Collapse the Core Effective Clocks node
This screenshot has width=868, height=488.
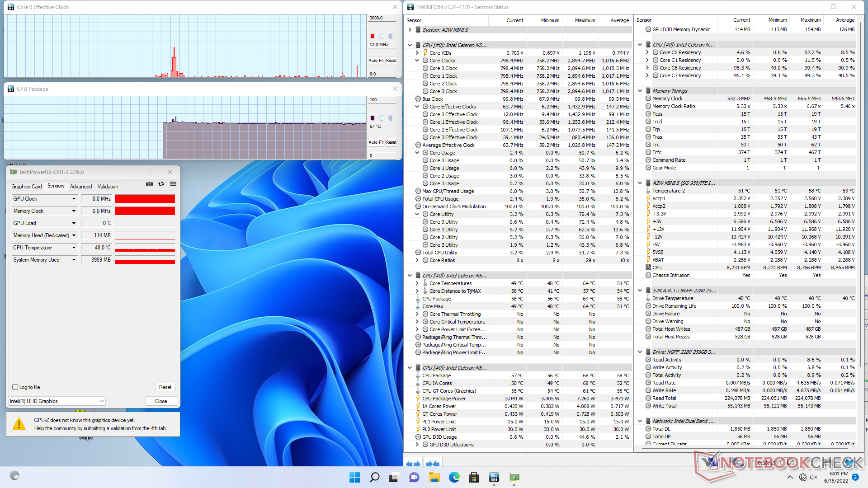(x=417, y=107)
